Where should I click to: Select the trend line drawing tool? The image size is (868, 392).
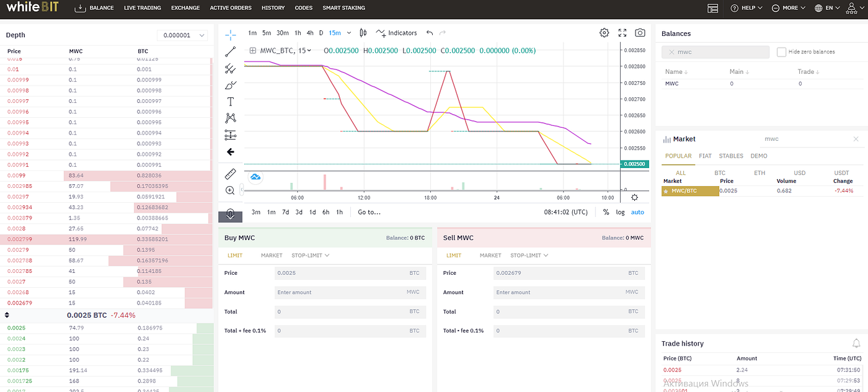coord(230,51)
